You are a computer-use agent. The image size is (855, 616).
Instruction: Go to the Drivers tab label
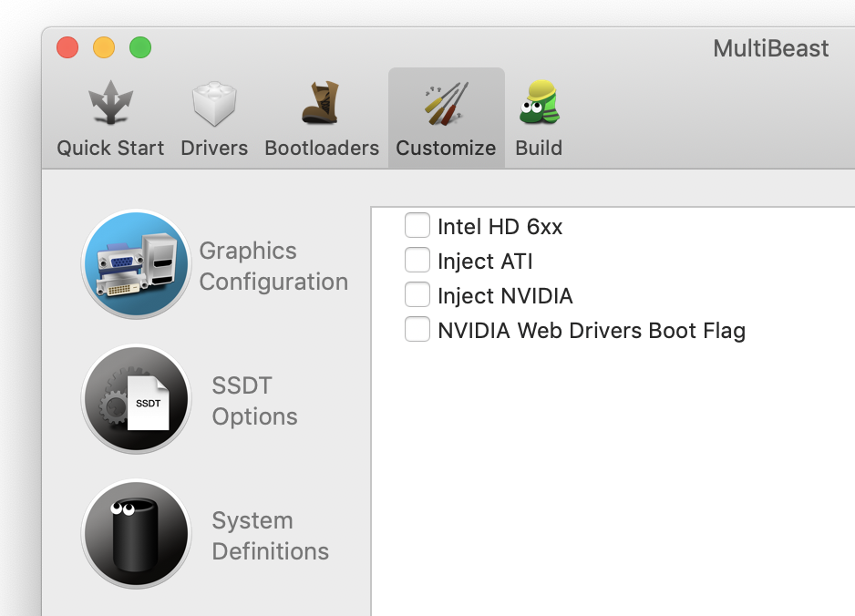click(x=213, y=148)
